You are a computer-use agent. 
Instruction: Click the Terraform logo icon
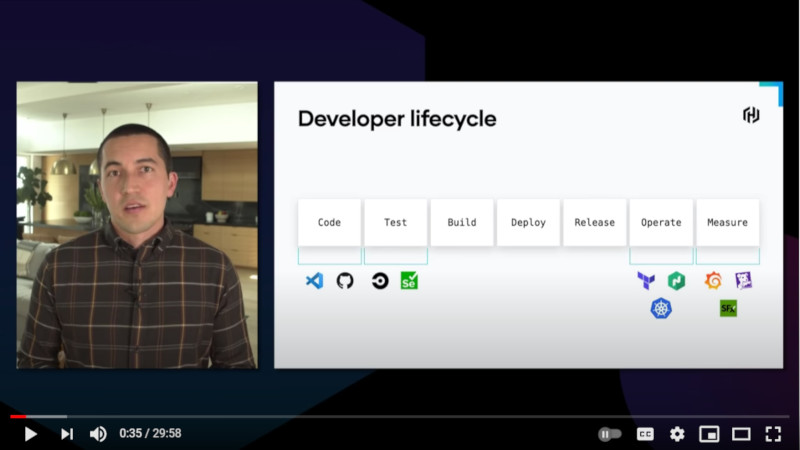[646, 280]
